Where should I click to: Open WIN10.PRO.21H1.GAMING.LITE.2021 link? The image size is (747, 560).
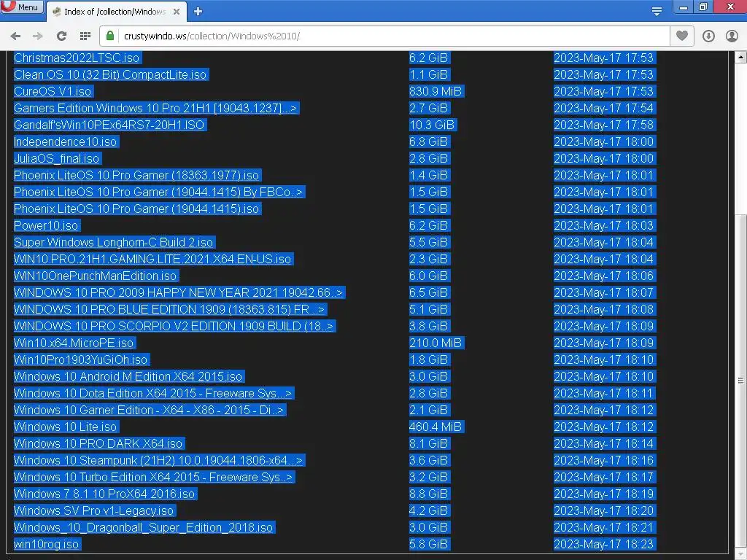tap(152, 259)
